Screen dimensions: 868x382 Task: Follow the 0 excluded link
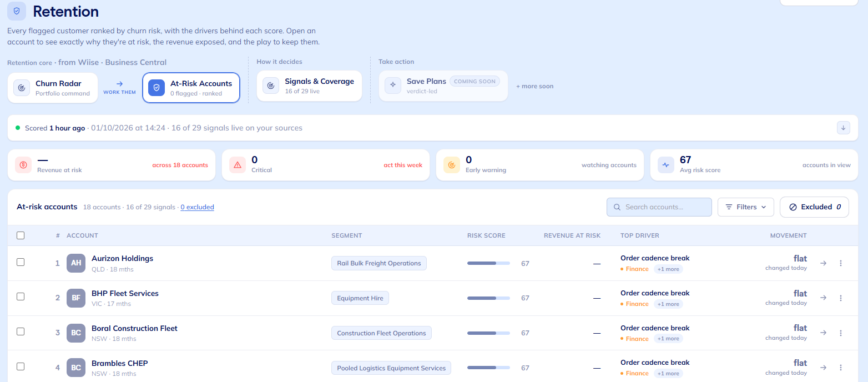tap(197, 207)
